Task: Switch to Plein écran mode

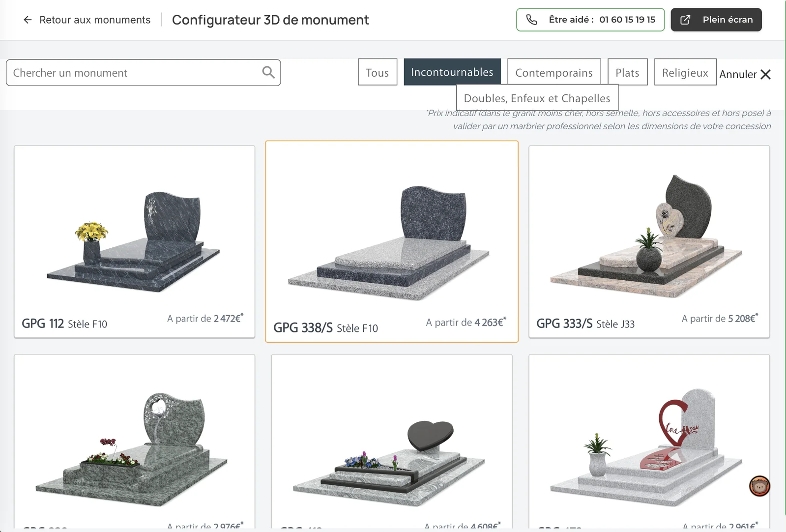Action: point(716,20)
